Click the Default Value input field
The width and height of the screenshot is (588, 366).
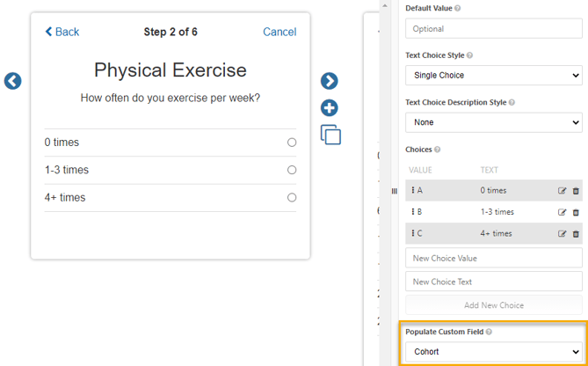(x=493, y=29)
